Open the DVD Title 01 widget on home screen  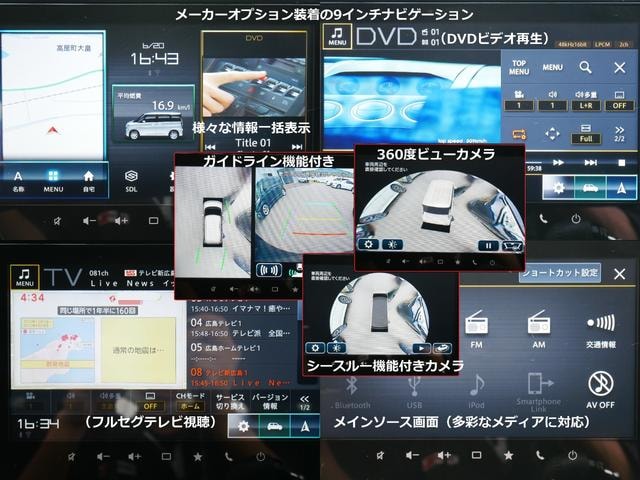[x=254, y=91]
